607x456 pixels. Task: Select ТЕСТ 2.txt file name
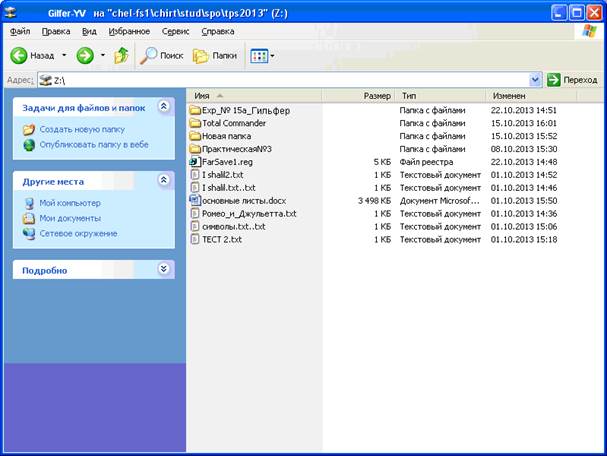coord(222,240)
